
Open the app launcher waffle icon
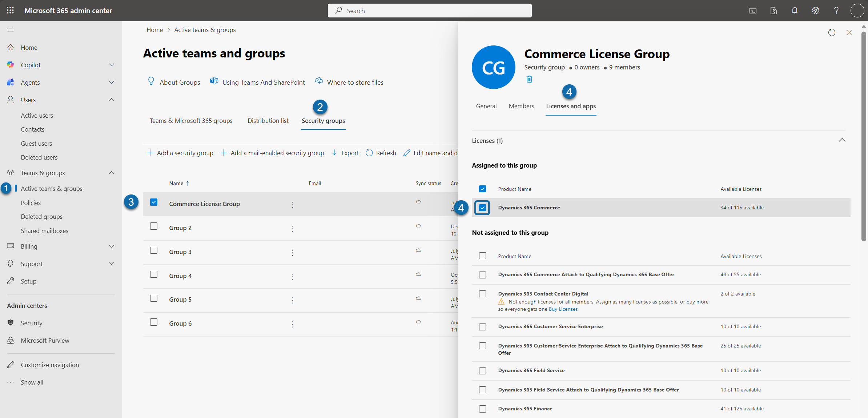[x=10, y=11]
